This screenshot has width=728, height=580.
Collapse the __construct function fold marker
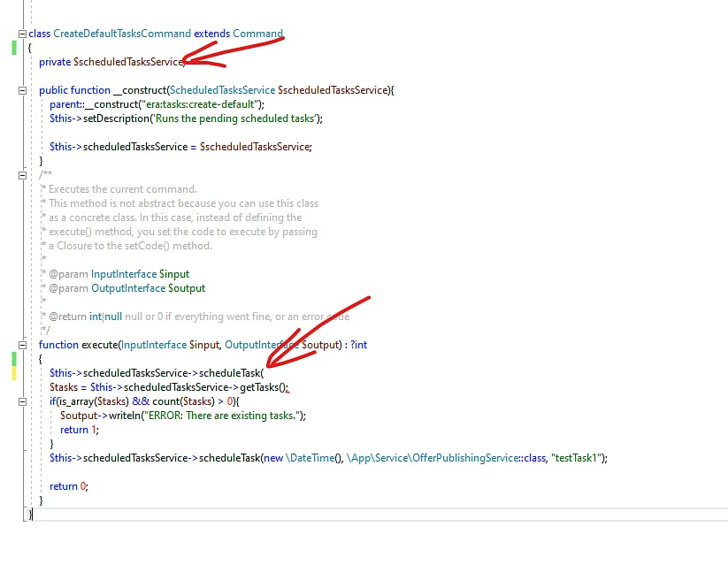point(22,90)
